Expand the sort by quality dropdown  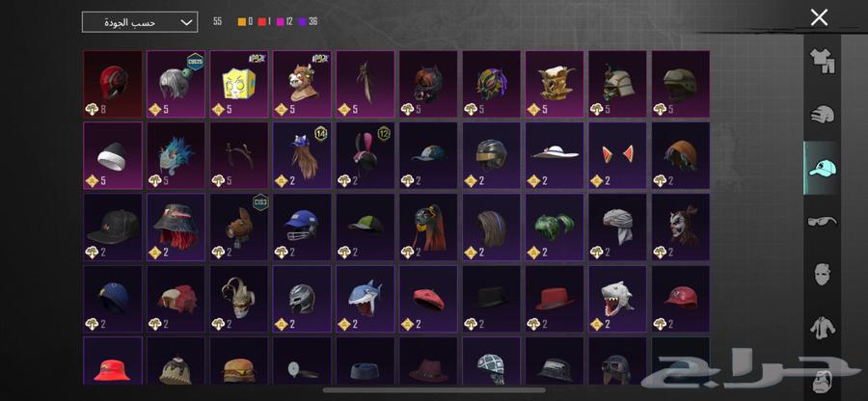[140, 22]
